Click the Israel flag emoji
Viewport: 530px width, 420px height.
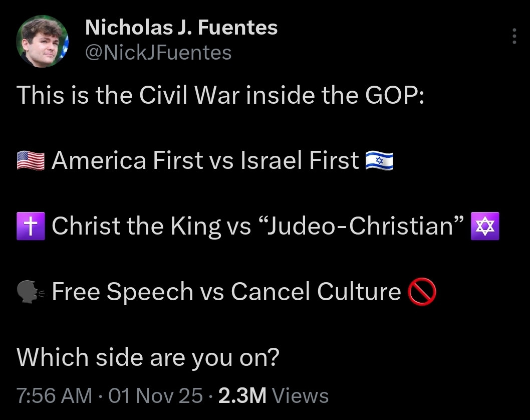[x=379, y=161]
